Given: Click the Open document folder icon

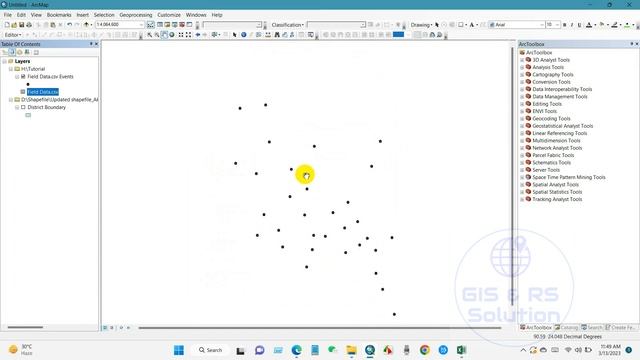Looking at the screenshot, I should (14, 25).
